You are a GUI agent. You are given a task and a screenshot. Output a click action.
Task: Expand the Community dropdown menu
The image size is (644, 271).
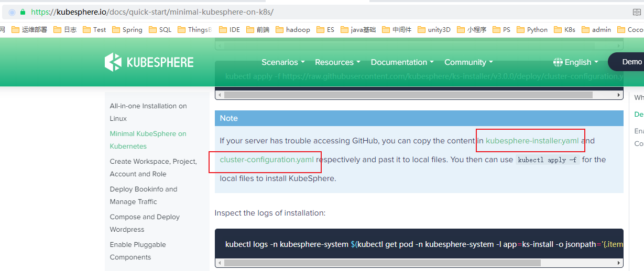[x=468, y=62]
